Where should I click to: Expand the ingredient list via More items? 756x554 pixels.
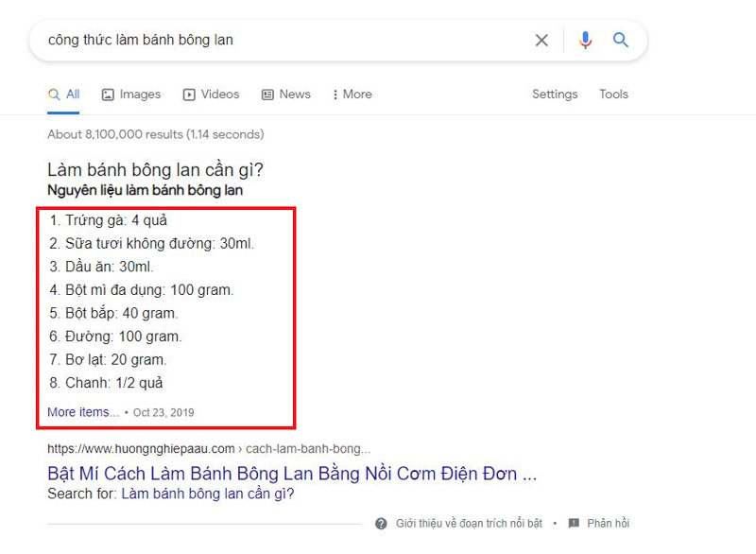(82, 412)
